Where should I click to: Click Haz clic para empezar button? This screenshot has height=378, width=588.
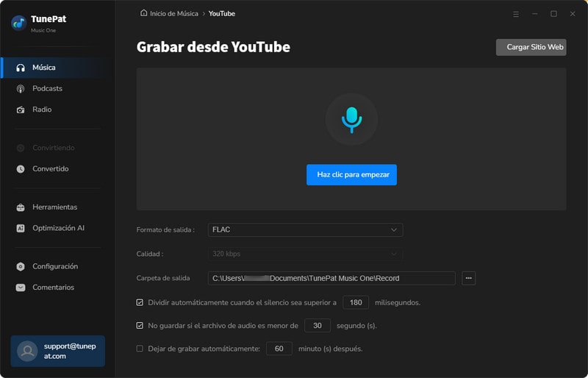351,174
